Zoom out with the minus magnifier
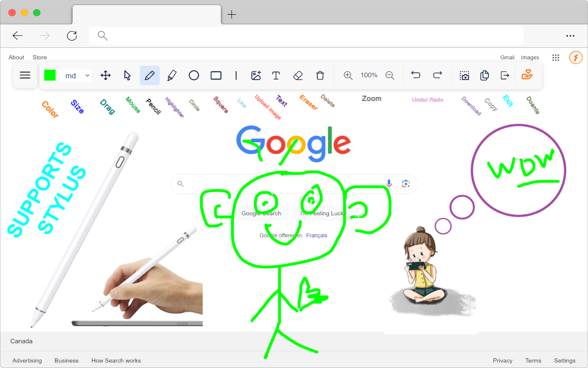588x368 pixels. pos(390,75)
